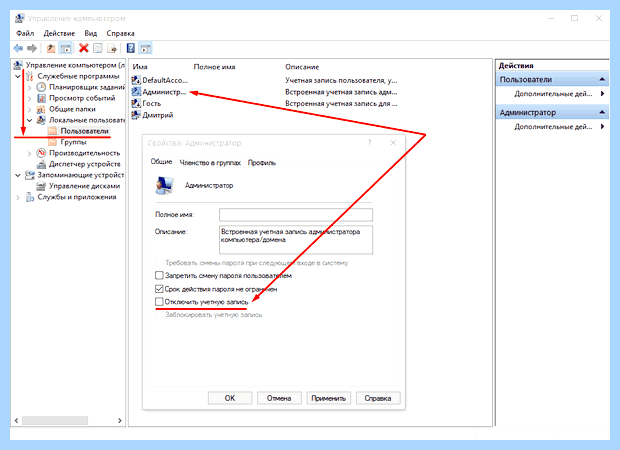Select Просмотр событий in tree
The image size is (620, 450).
[82, 98]
